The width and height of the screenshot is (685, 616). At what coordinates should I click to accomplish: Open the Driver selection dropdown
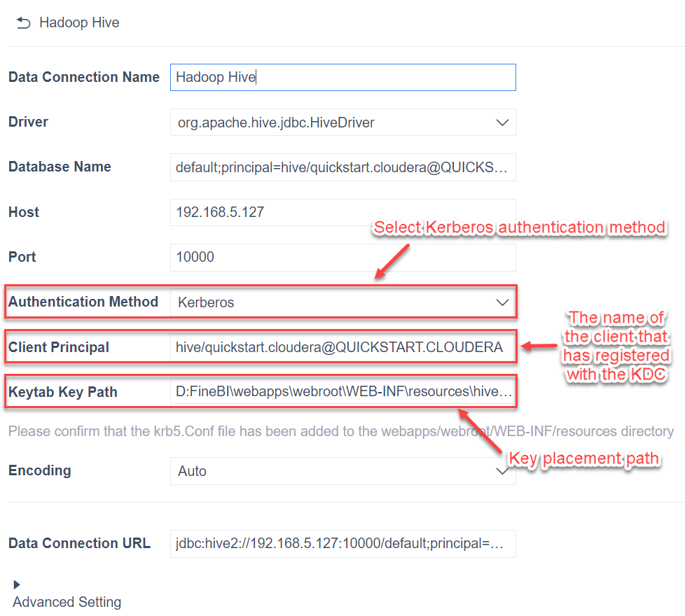pos(343,122)
